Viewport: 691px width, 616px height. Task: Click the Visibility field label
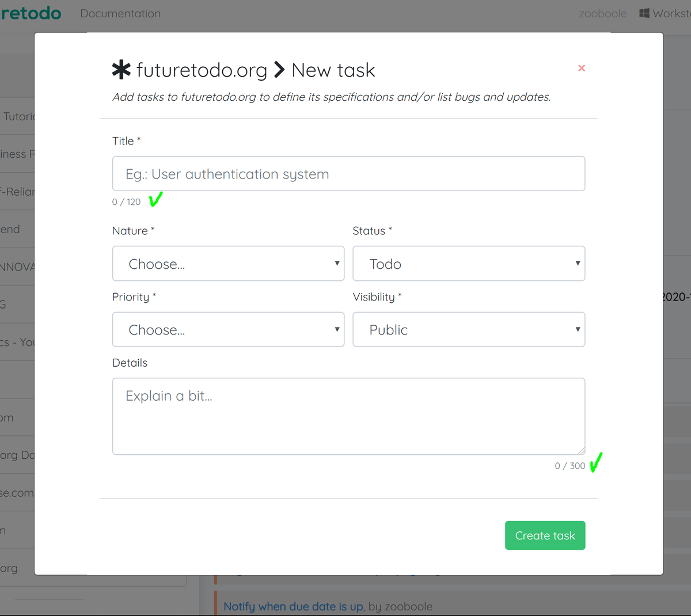coord(377,297)
